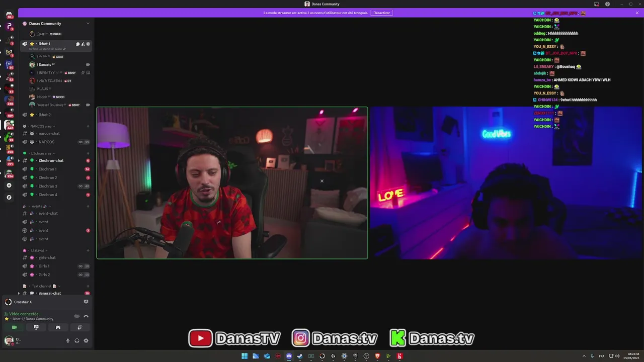Image resolution: width=644 pixels, height=362 pixels.
Task: Create channel in events category plus
Action: click(x=88, y=206)
